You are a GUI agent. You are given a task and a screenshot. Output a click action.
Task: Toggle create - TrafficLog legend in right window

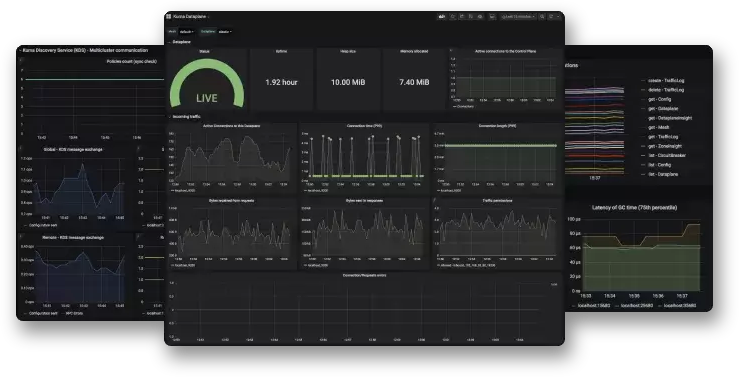tap(662, 81)
